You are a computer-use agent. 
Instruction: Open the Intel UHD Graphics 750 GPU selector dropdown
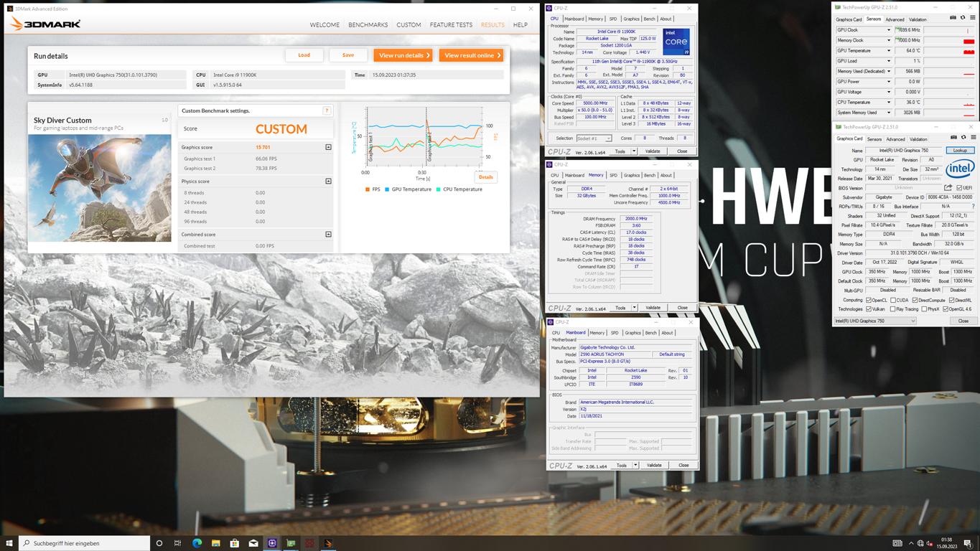[x=875, y=321]
